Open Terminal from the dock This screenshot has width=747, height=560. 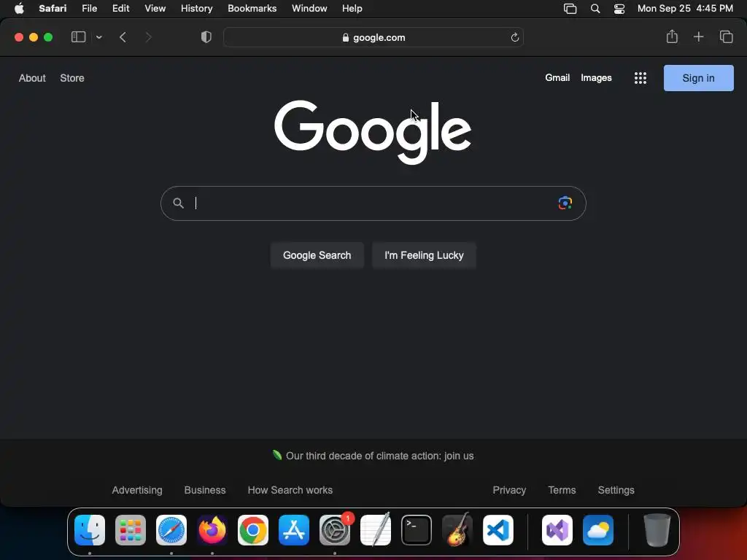(x=417, y=530)
